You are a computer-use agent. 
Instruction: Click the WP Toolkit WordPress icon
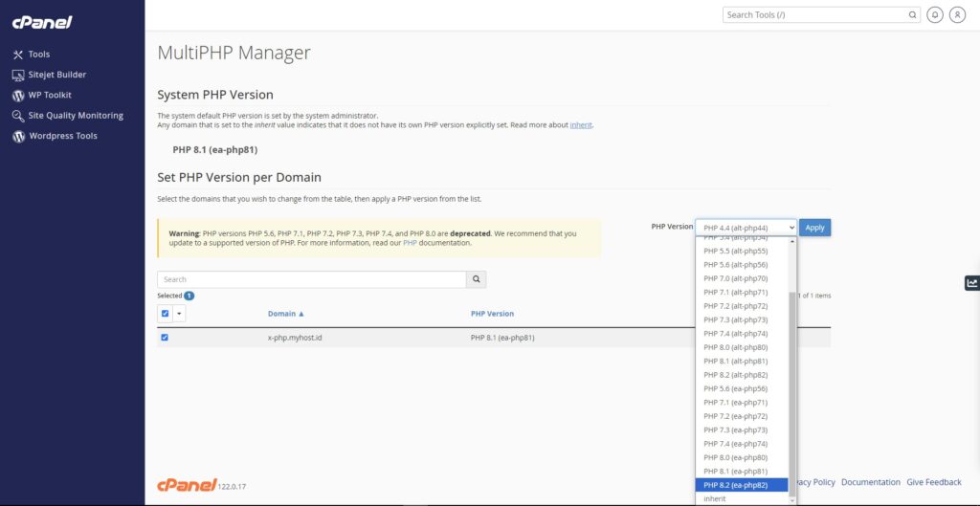point(18,96)
